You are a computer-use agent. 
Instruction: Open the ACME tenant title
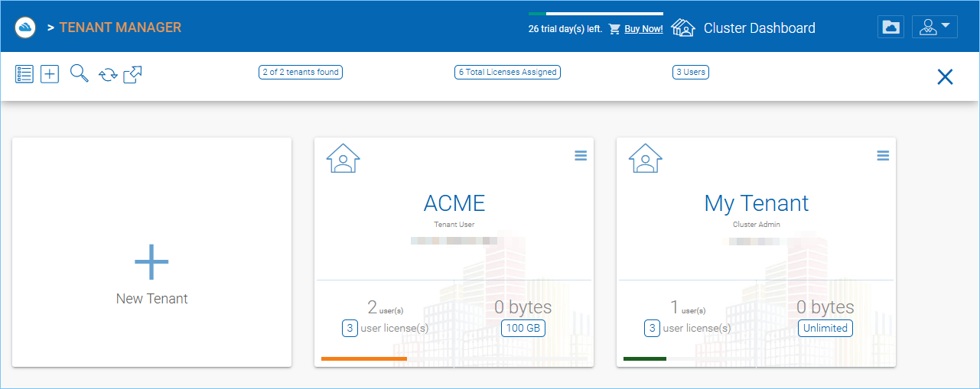click(x=454, y=203)
